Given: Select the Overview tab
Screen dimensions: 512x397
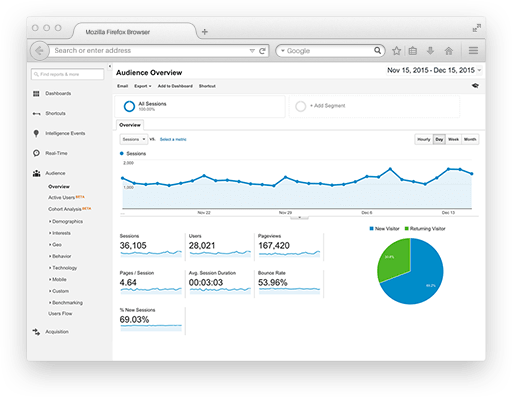Looking at the screenshot, I should coord(130,125).
